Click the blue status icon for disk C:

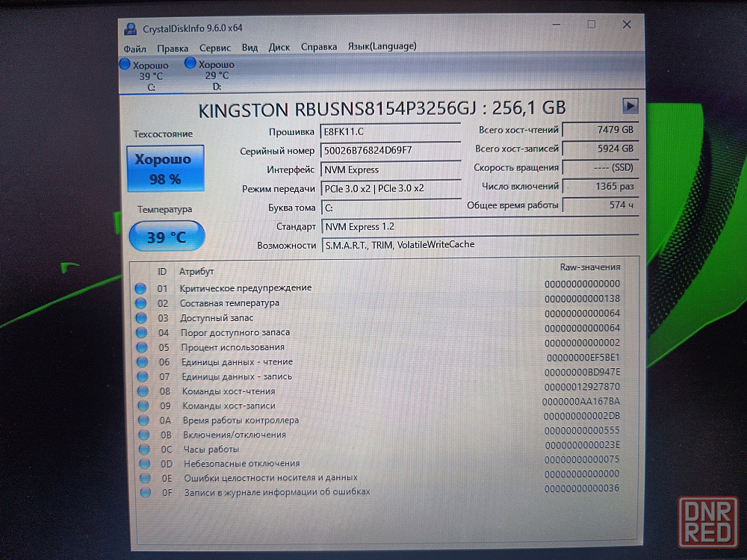point(125,65)
